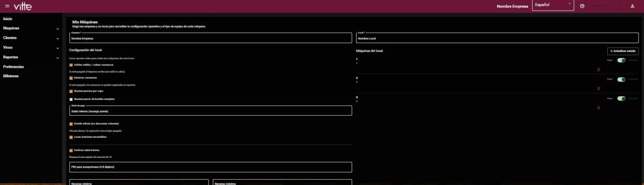Go to Inicio in the sidebar
Image resolution: width=644 pixels, height=185 pixels.
(7, 19)
